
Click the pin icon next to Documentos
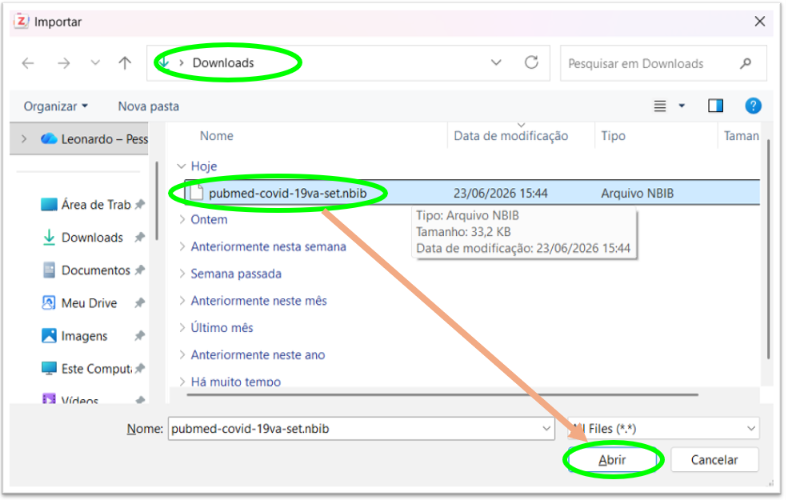click(x=140, y=270)
